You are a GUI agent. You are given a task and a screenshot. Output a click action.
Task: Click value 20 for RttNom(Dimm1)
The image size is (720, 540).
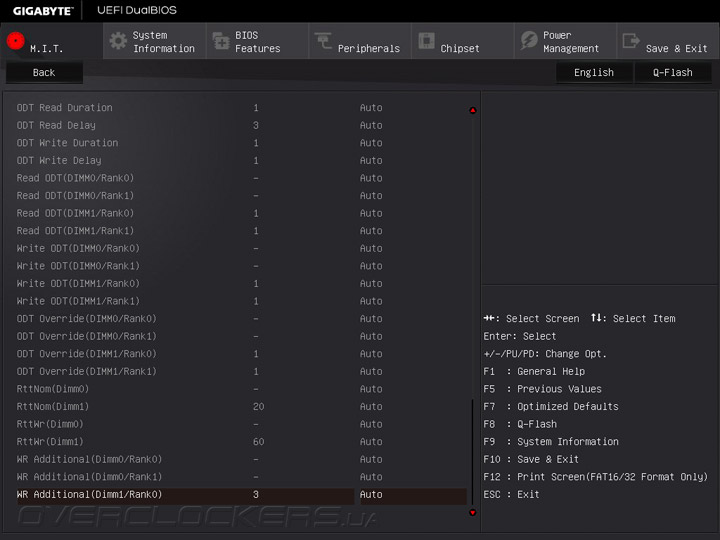tap(259, 406)
